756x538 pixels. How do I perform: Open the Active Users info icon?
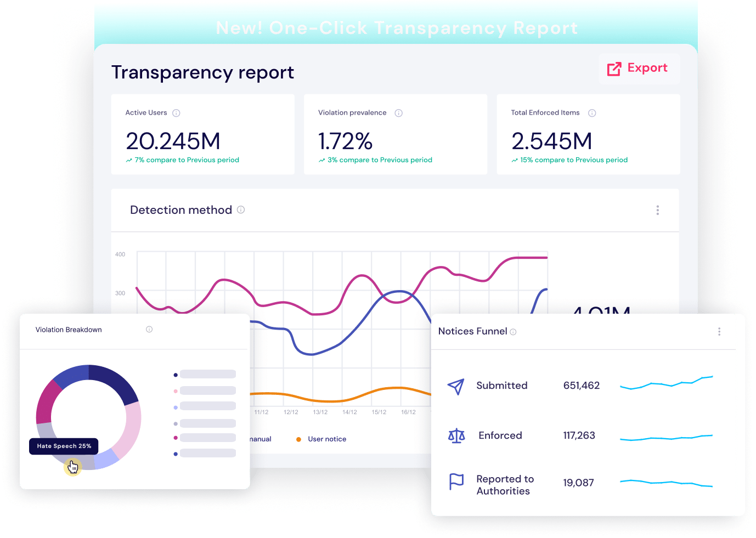point(176,113)
